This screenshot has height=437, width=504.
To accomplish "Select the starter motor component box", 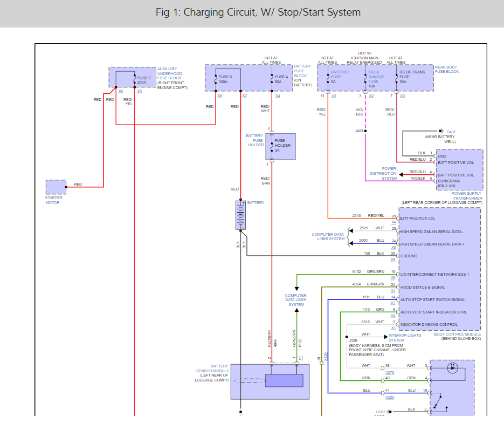I will pos(56,187).
